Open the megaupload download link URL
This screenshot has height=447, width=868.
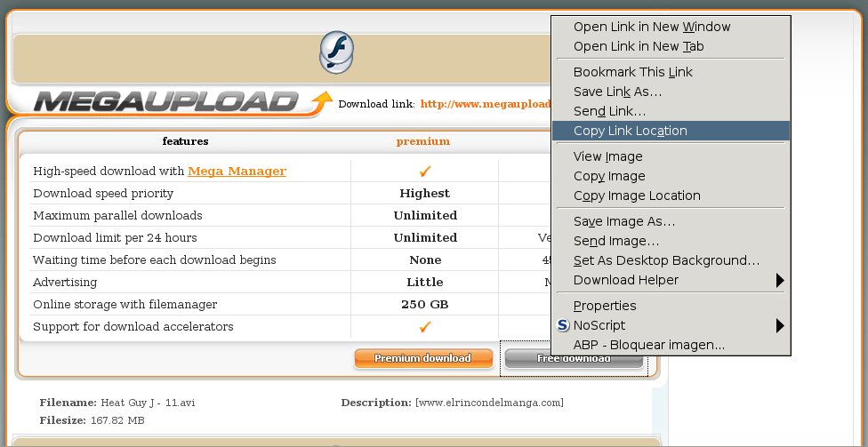pos(486,104)
